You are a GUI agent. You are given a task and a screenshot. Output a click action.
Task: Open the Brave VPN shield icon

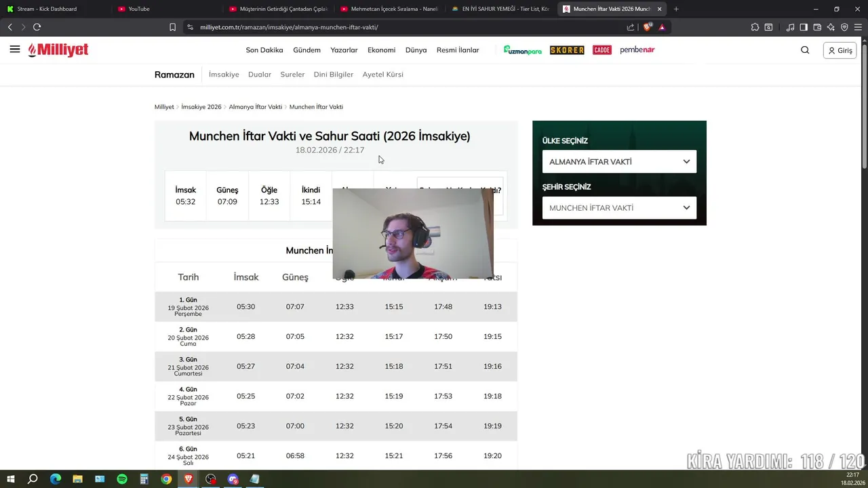(844, 27)
